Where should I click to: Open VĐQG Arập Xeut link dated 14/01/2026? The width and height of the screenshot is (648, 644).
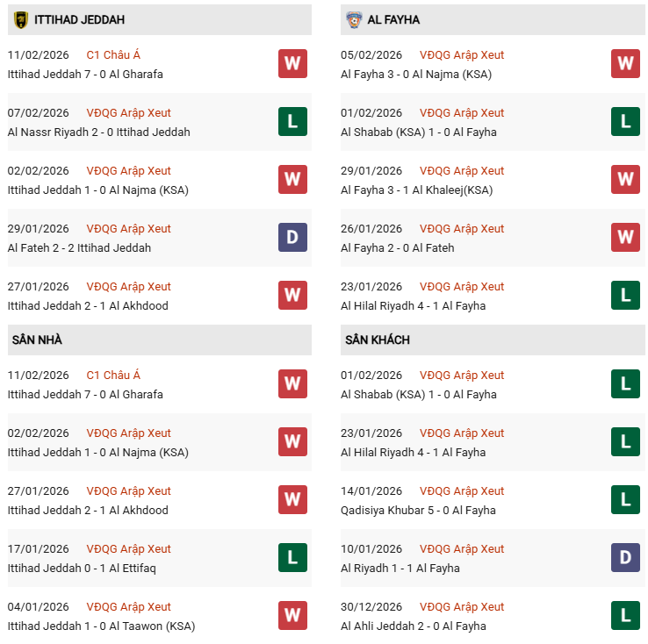point(462,490)
